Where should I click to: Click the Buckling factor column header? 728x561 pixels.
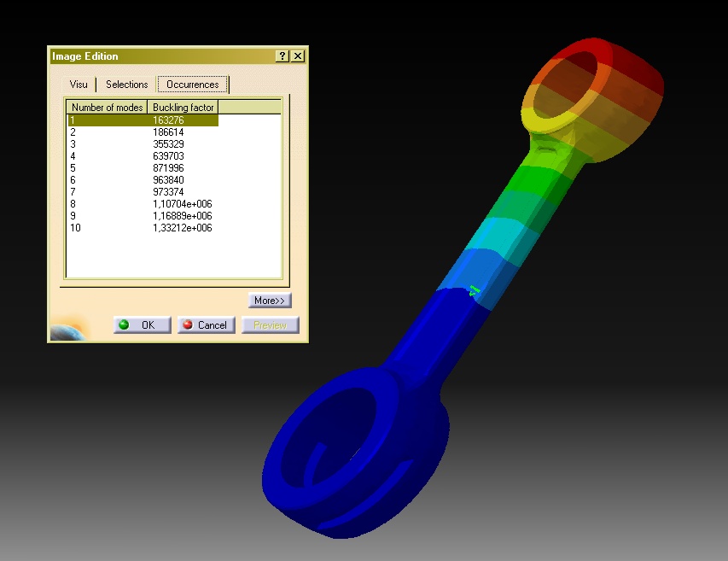click(x=183, y=108)
